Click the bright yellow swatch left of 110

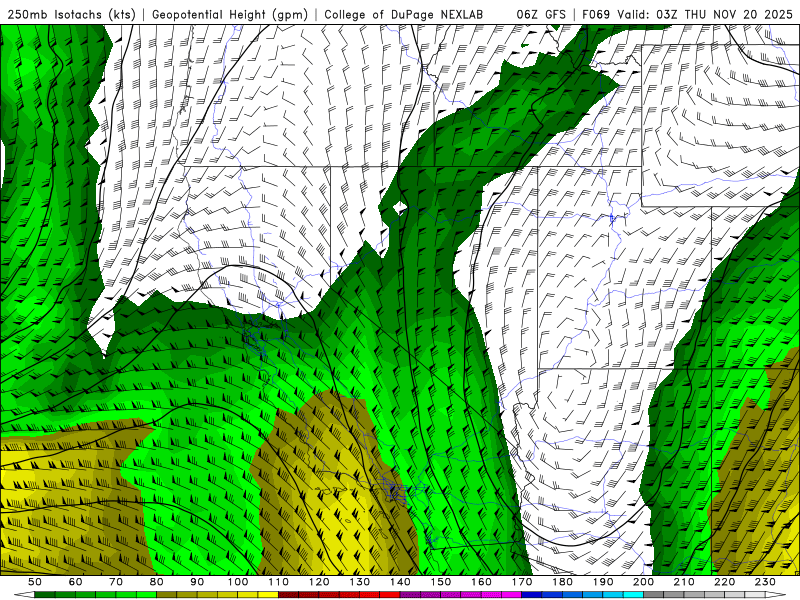268,595
